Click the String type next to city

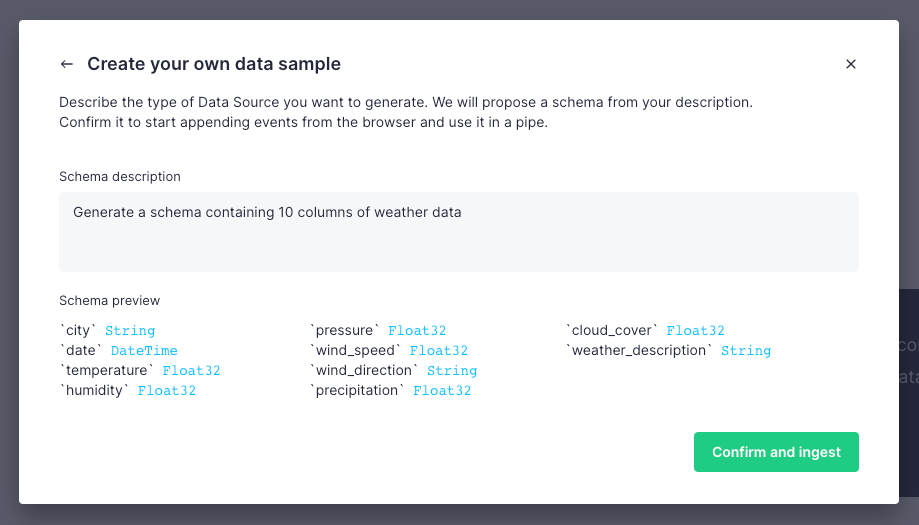click(130, 331)
